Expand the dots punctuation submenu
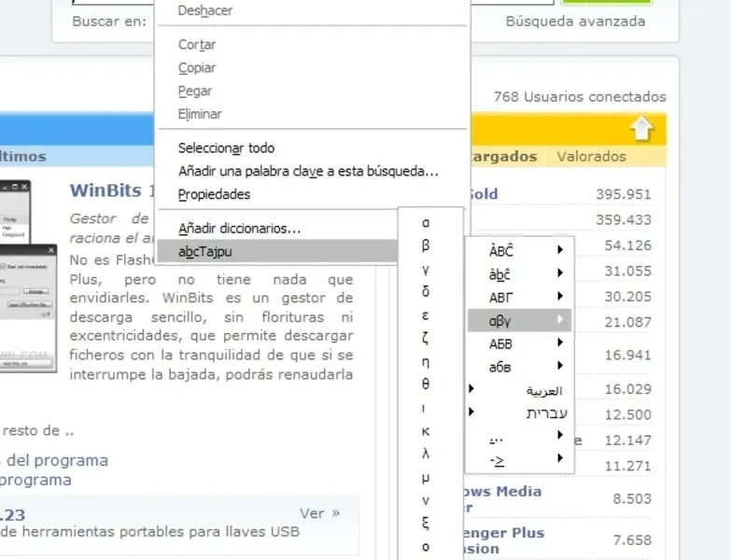Image resolution: width=731 pixels, height=560 pixels. (x=519, y=436)
